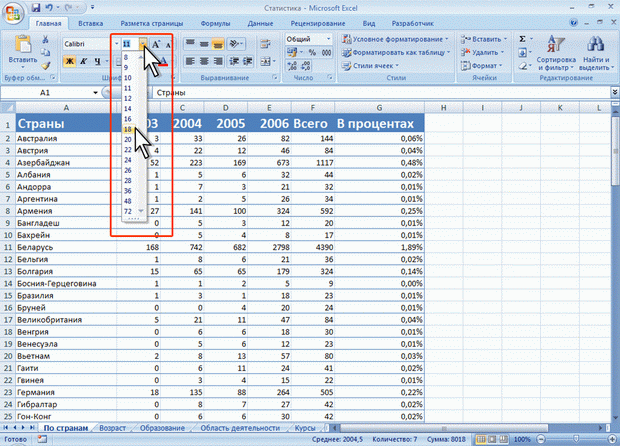Open the Name Box dropdown arrow
Screen dimensions: 620x446
pos(95,93)
